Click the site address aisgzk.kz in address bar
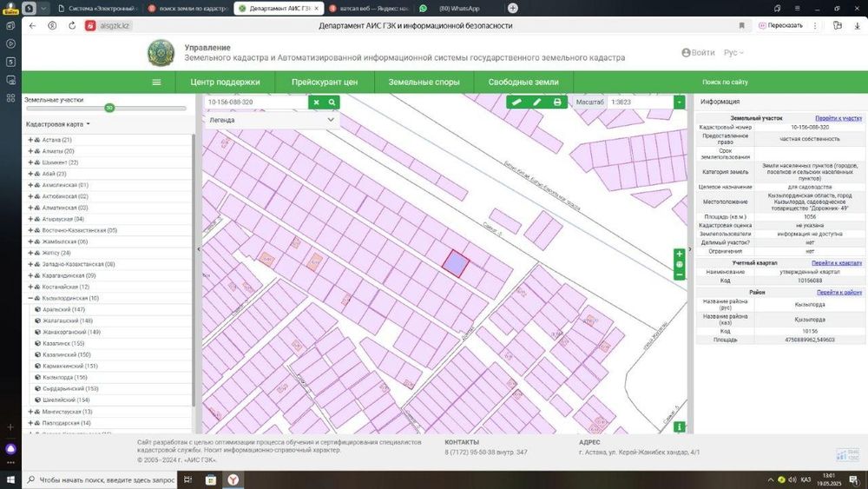Viewport: 868px width, 489px height. point(114,25)
